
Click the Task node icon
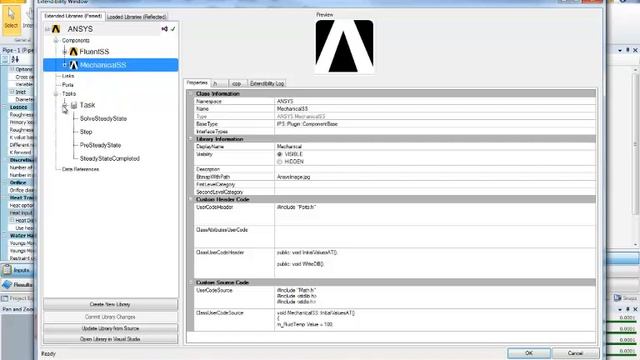click(74, 105)
